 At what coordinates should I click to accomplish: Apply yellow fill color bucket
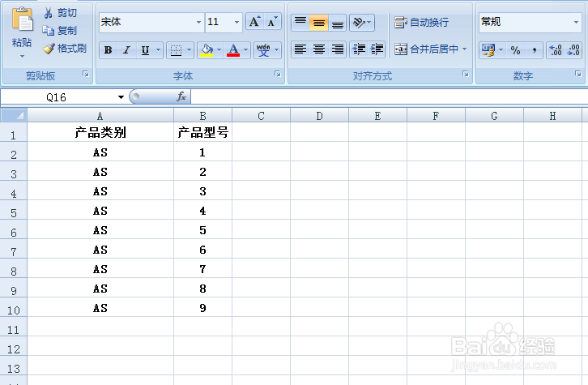[207, 50]
